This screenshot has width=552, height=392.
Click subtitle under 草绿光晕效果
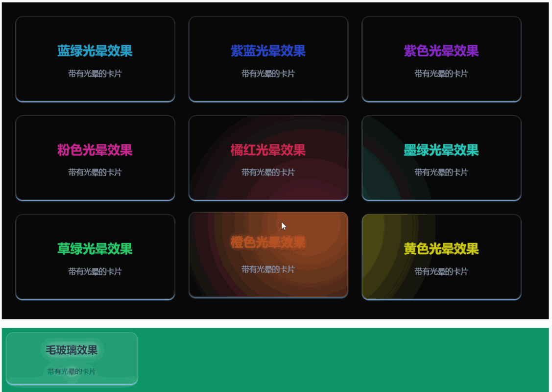click(95, 271)
